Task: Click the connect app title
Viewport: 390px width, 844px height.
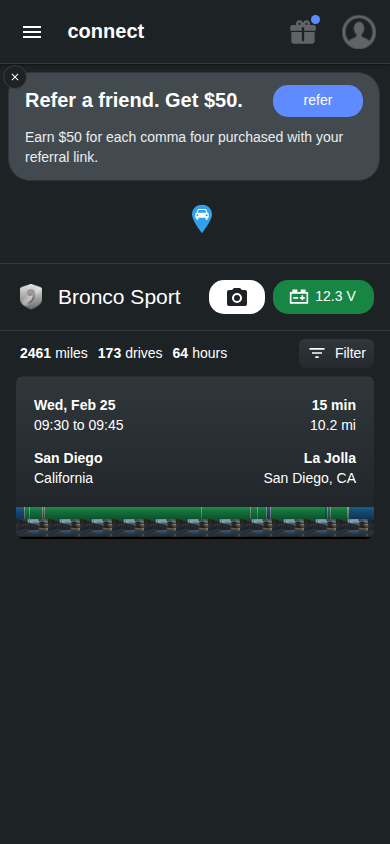Action: click(x=106, y=31)
